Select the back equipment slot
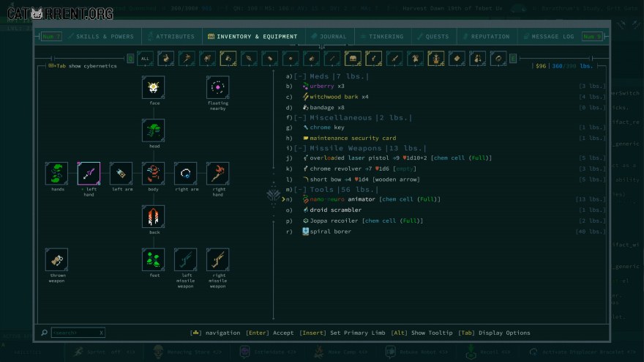 (153, 216)
